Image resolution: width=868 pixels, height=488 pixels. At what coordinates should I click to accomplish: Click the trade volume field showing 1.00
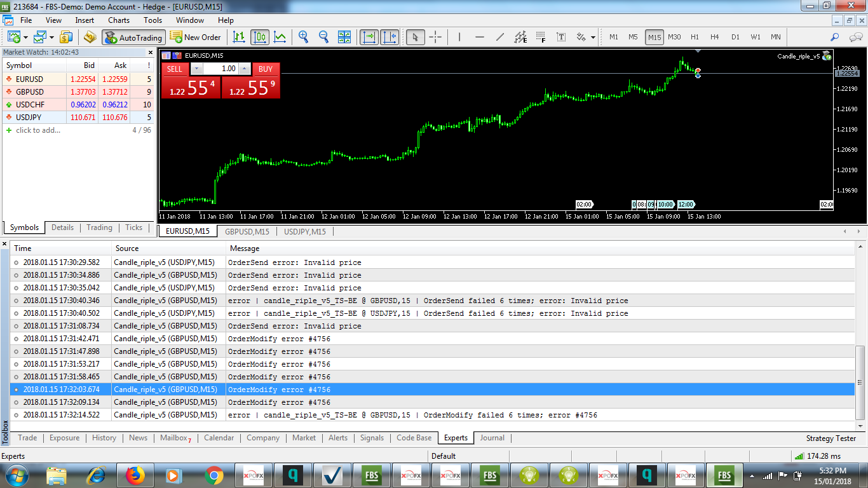pos(220,69)
